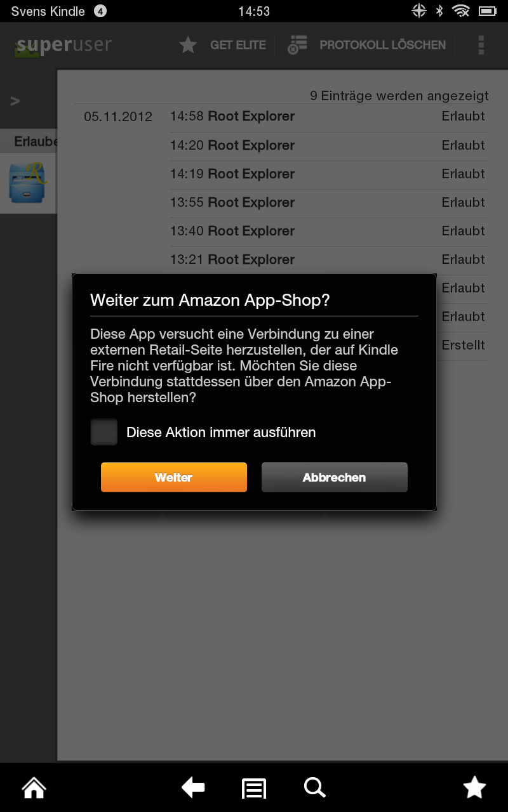The width and height of the screenshot is (508, 812).
Task: Select the Root Explorer app icon
Action: (x=29, y=182)
